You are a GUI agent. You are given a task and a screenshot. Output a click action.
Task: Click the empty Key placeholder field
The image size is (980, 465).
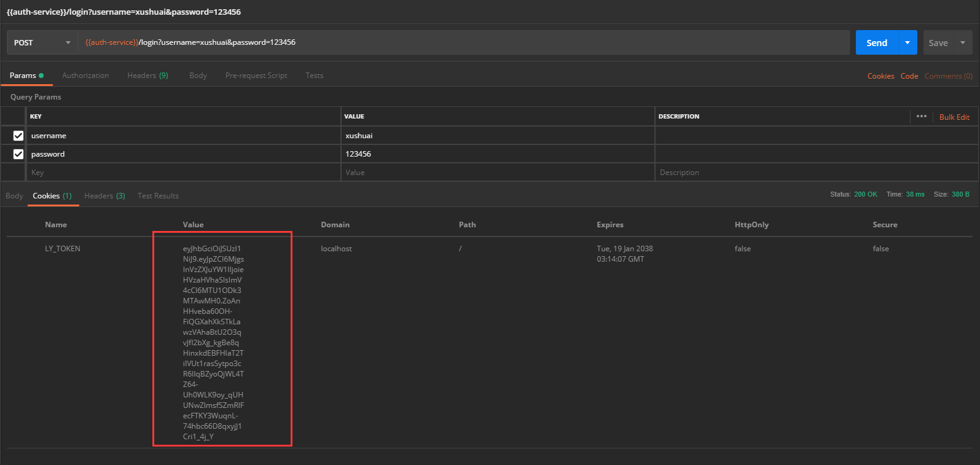(183, 173)
